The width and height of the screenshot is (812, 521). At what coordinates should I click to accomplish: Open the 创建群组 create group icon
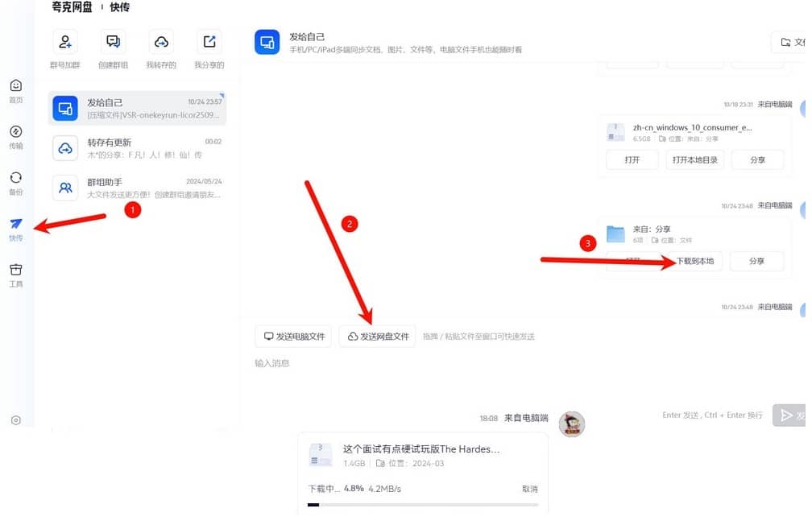click(x=113, y=42)
